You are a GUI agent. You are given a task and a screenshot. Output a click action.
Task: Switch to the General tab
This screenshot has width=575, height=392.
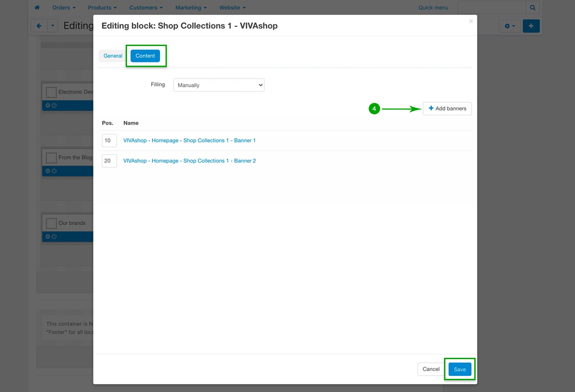(x=113, y=56)
